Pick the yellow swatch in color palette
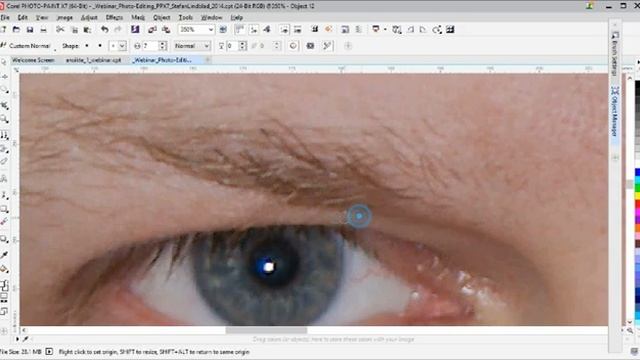Viewport: 640px width, 360px height. click(x=637, y=196)
